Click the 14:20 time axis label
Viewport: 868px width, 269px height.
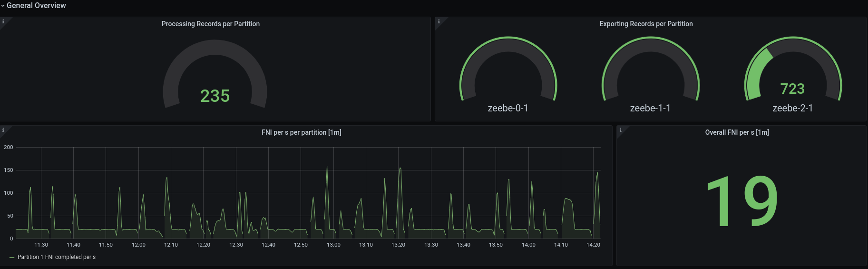coord(593,245)
